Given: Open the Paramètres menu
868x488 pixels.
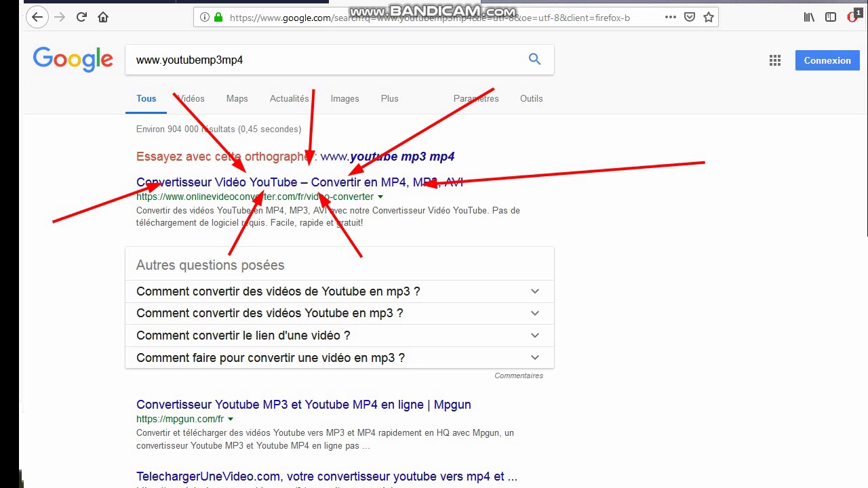Looking at the screenshot, I should coord(476,98).
